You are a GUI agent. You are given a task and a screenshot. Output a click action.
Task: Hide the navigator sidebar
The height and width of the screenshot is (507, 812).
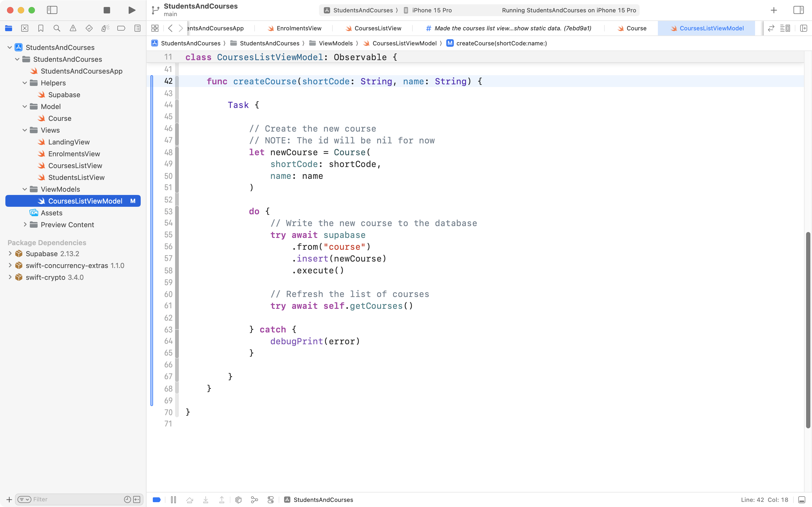pos(52,10)
